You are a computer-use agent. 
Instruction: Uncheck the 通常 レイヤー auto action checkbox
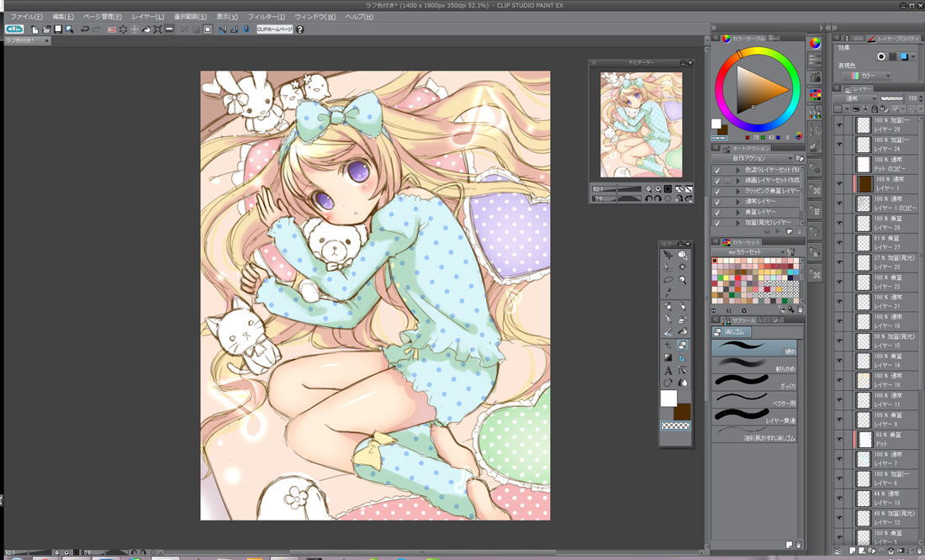pos(716,202)
